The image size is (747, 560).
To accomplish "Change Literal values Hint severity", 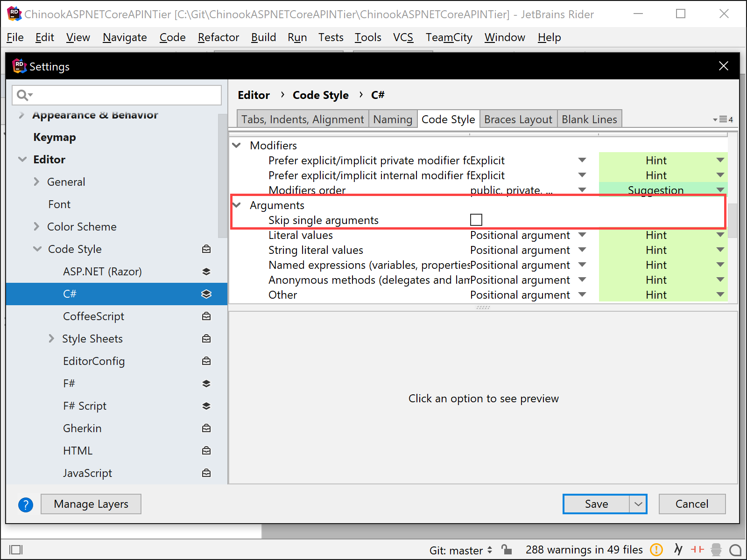I will coord(663,235).
